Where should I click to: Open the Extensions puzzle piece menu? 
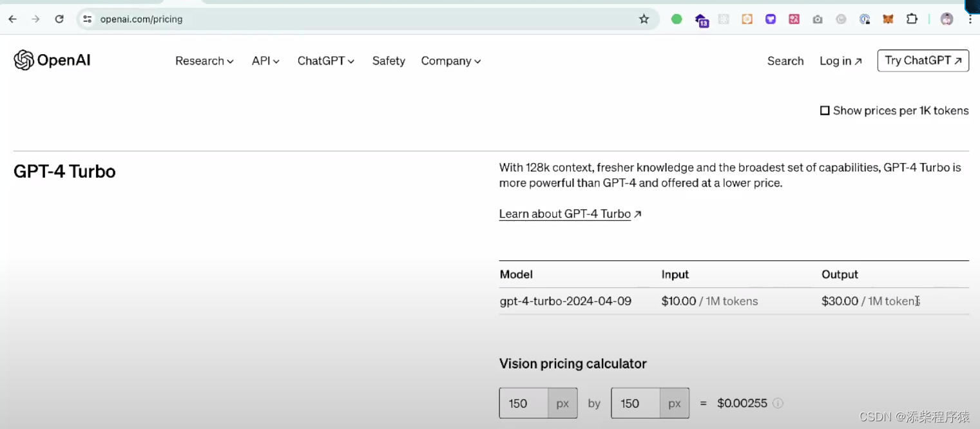[x=912, y=19]
